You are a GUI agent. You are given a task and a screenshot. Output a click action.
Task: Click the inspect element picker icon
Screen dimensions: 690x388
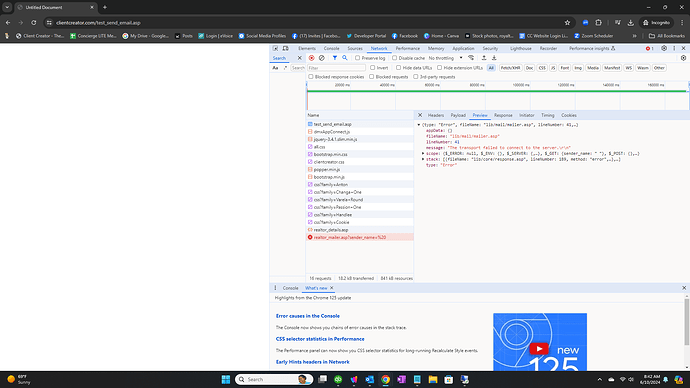tap(275, 48)
